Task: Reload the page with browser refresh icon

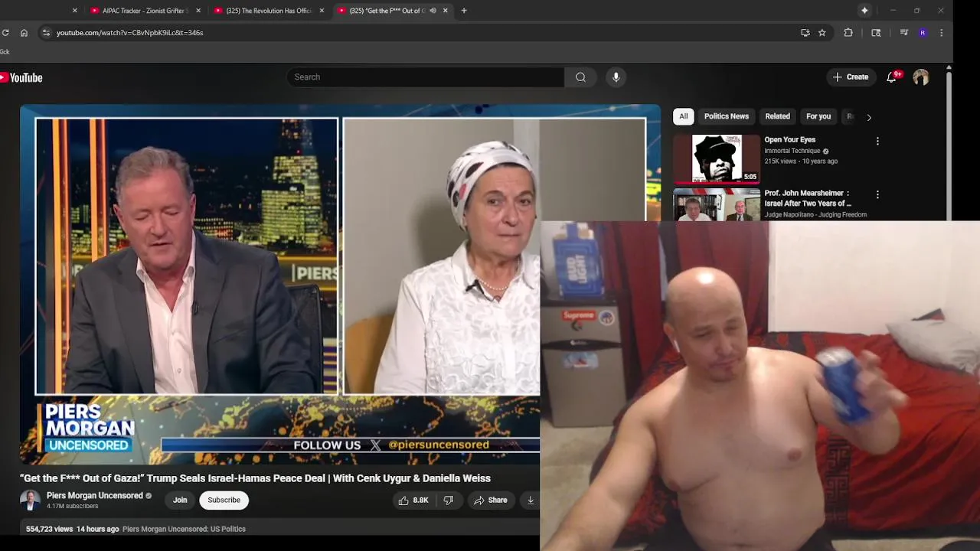Action: pos(5,33)
